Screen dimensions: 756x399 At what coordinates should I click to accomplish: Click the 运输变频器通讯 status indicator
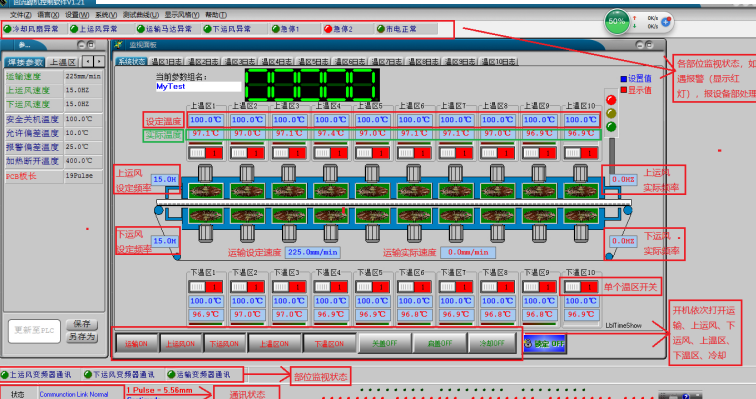pyautogui.click(x=171, y=374)
